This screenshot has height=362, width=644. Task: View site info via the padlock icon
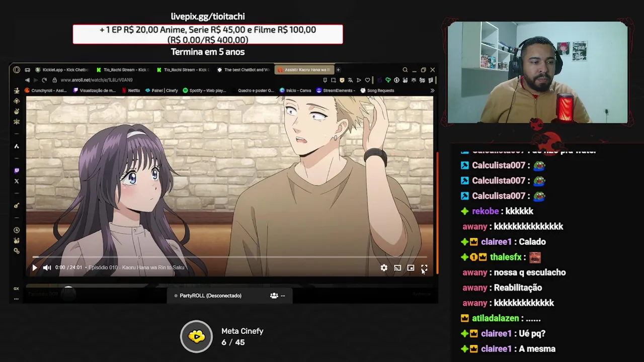54,80
